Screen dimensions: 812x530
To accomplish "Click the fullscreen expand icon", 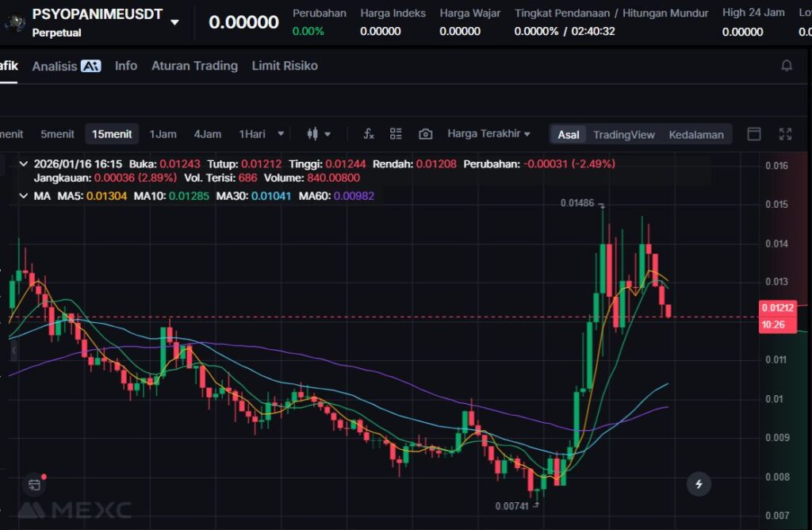I will click(785, 134).
